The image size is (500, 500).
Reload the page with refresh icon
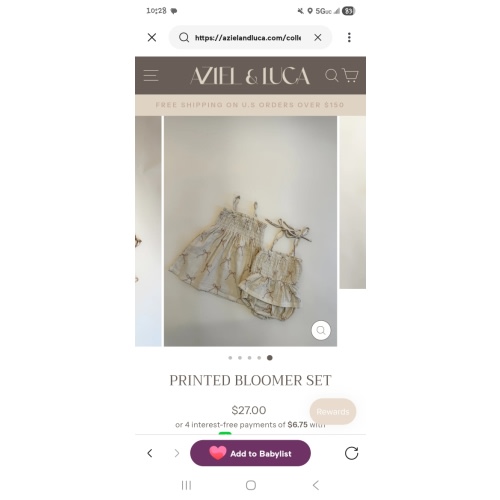pyautogui.click(x=351, y=453)
